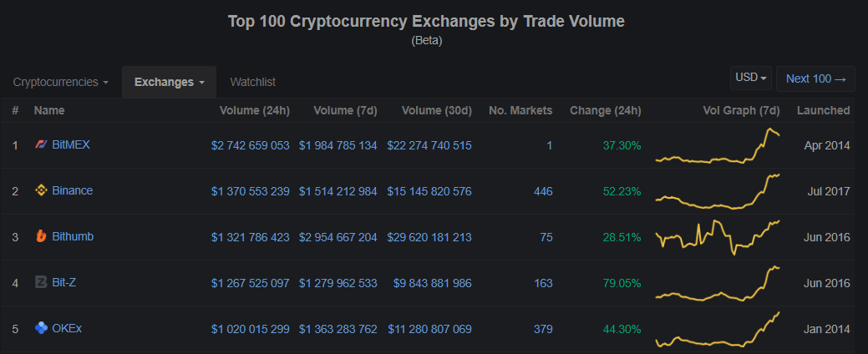
Task: Click the Bithumb logo icon
Action: (41, 237)
